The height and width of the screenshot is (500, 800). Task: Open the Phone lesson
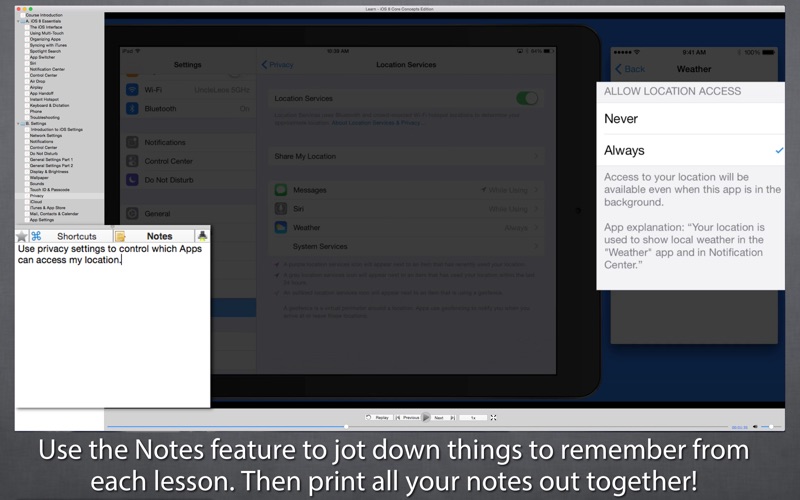click(36, 111)
